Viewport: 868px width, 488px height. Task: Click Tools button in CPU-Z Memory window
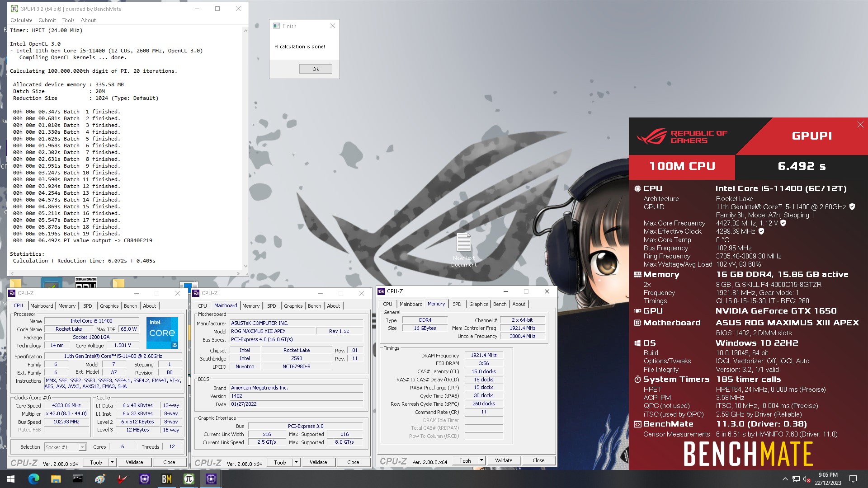(465, 460)
